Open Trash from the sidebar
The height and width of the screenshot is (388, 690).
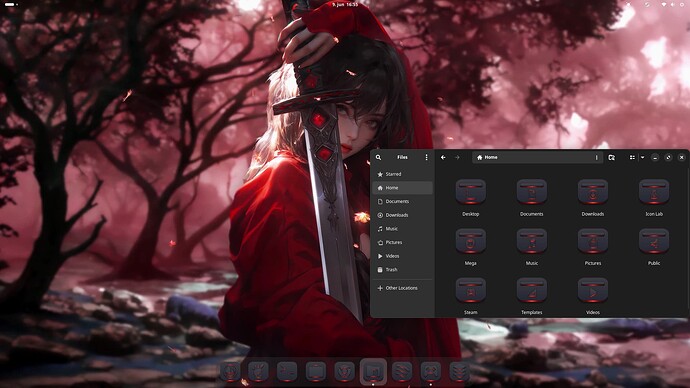point(403,270)
